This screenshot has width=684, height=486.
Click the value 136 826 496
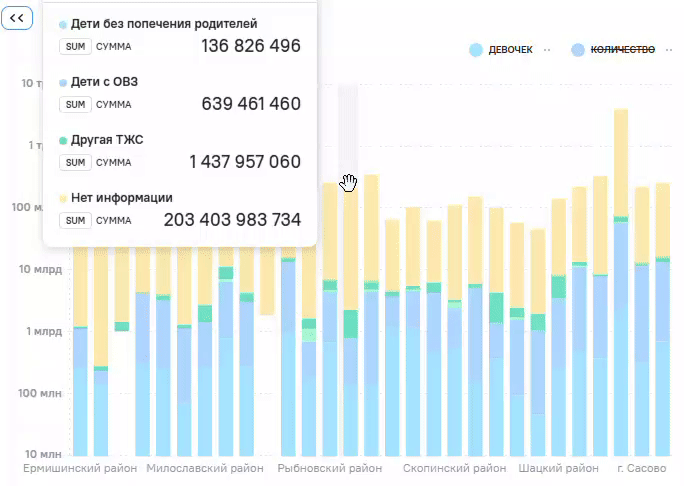251,46
